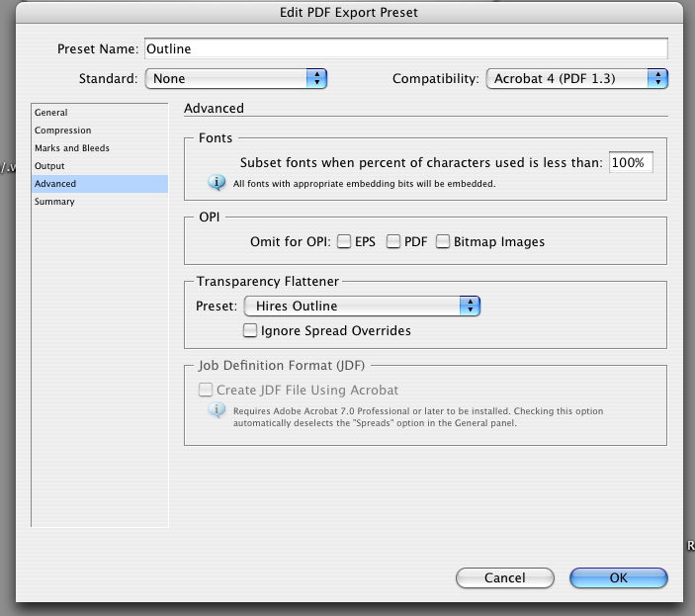Click the Cancel button
Screen dimensions: 695x616
click(x=505, y=577)
